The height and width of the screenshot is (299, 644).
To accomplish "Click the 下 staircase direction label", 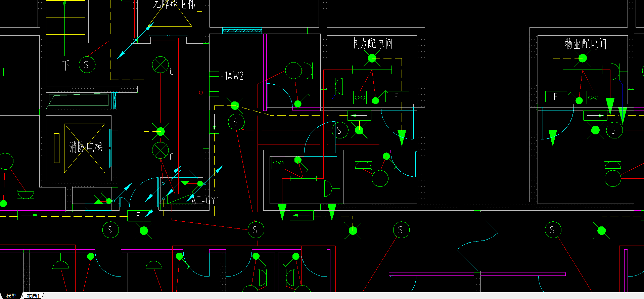I will pyautogui.click(x=66, y=65).
